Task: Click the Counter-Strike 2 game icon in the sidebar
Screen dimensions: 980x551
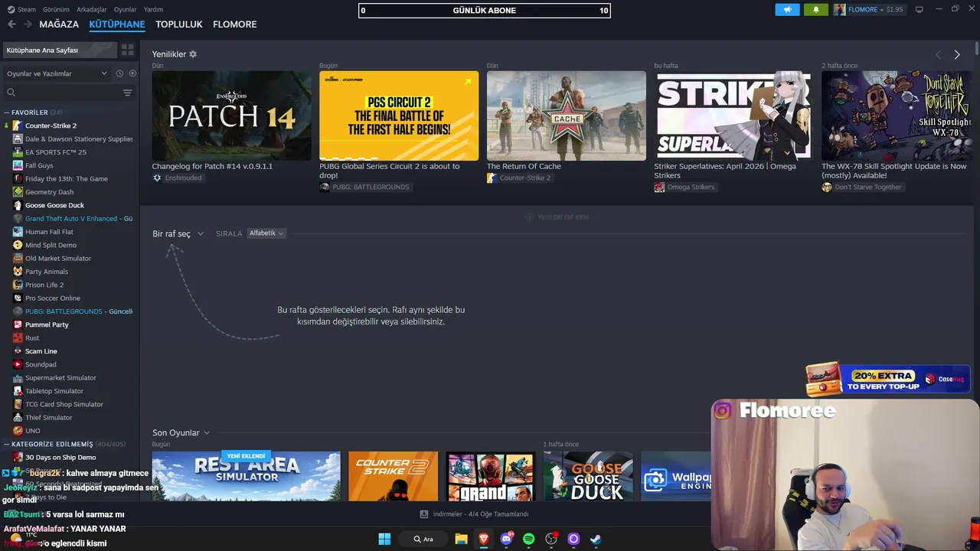Action: pos(18,126)
